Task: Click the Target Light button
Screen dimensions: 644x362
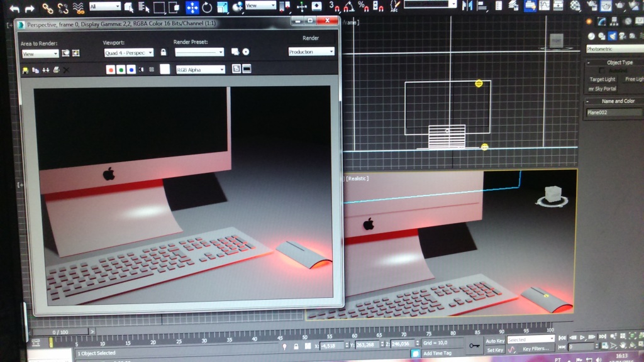Action: pos(602,80)
